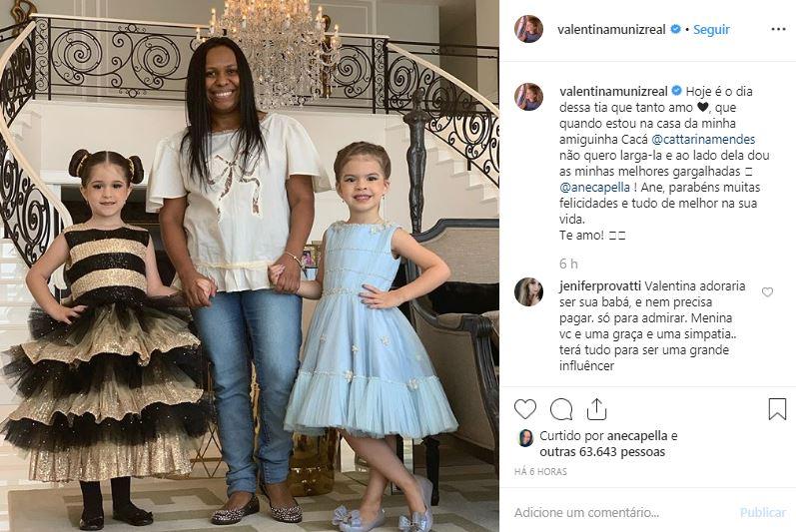796x532 pixels.
Task: Share the post via the share icon
Action: point(596,409)
